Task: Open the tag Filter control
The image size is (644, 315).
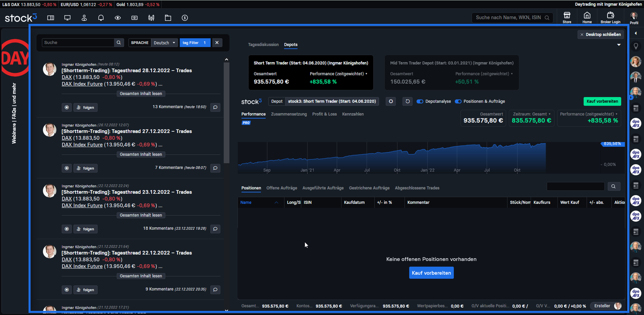Action: pos(195,43)
